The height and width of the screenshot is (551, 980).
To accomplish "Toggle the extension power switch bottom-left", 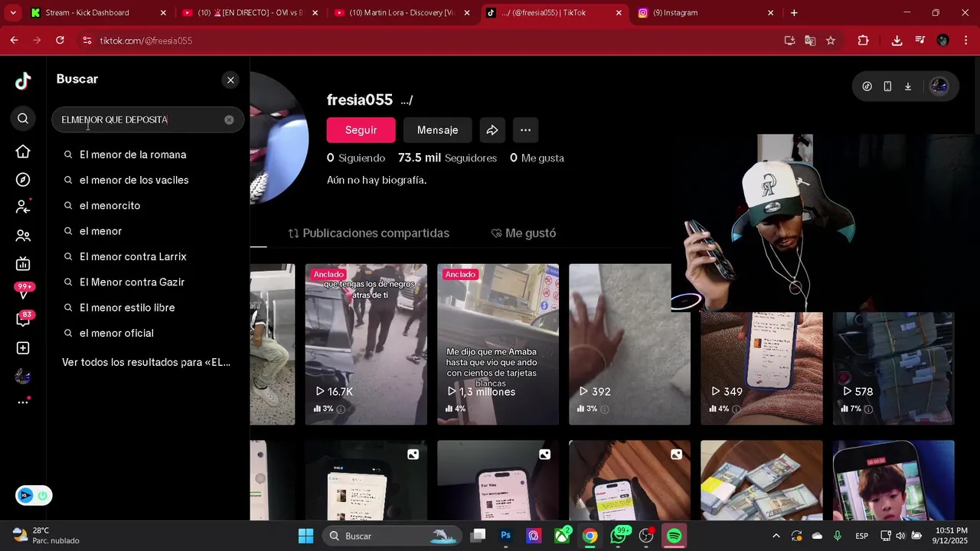I will [42, 496].
